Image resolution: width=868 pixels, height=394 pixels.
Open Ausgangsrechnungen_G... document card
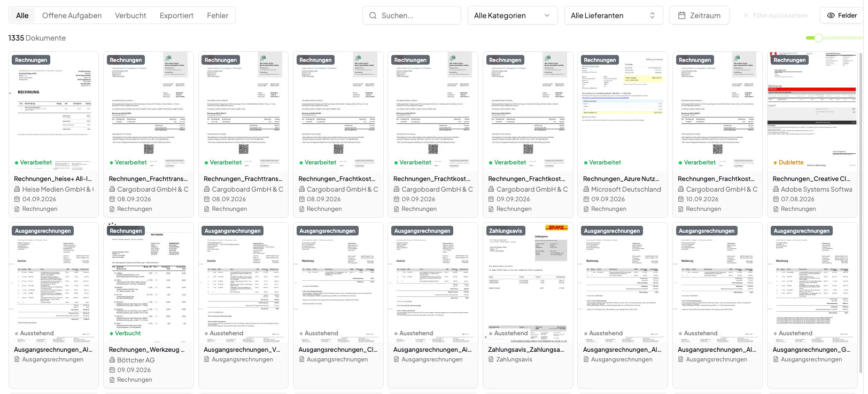[x=812, y=305]
